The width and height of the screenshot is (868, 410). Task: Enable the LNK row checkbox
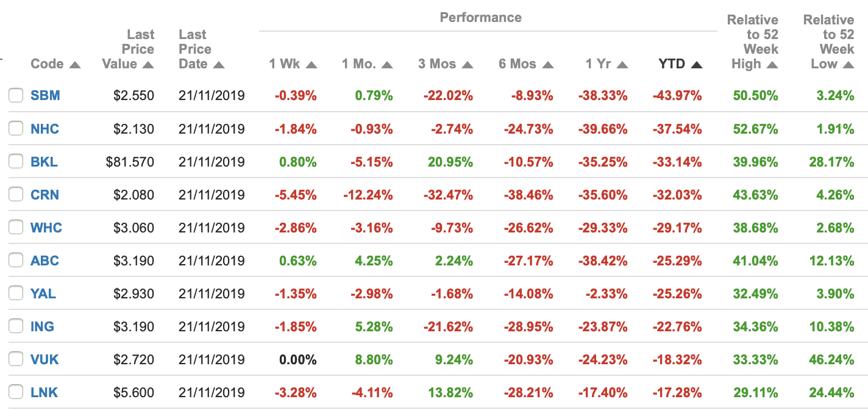[16, 392]
